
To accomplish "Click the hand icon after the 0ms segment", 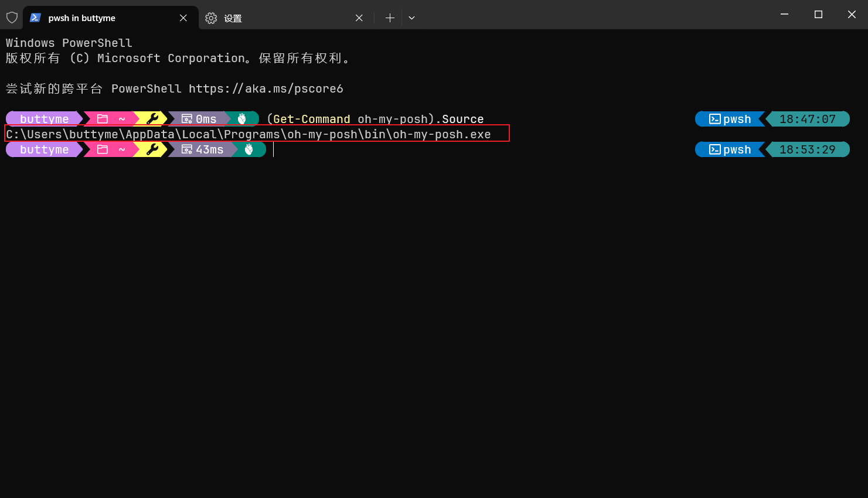I will click(x=242, y=119).
